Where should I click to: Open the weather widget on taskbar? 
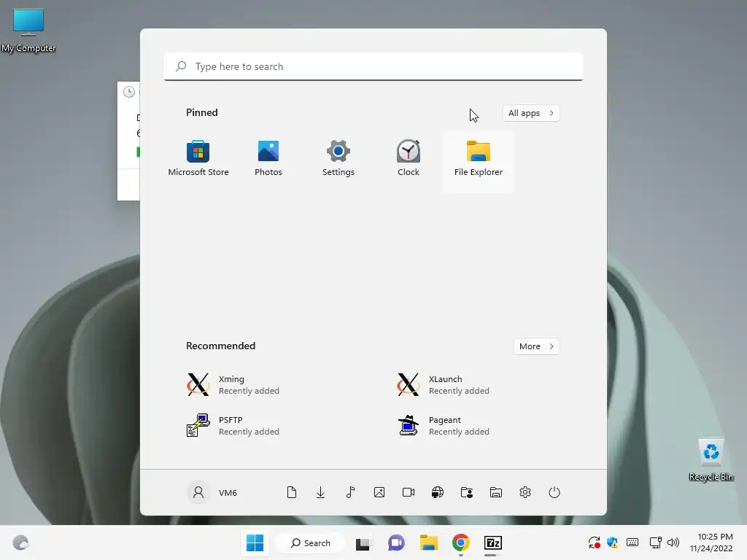(20, 542)
